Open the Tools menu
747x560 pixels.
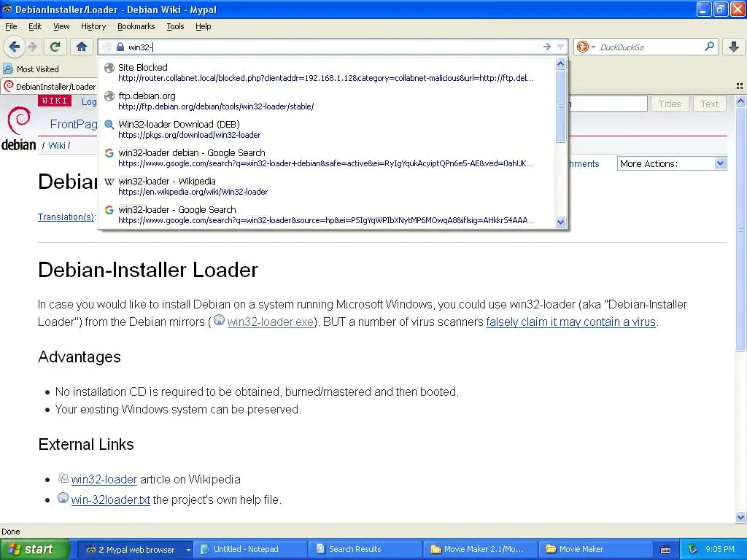(175, 26)
